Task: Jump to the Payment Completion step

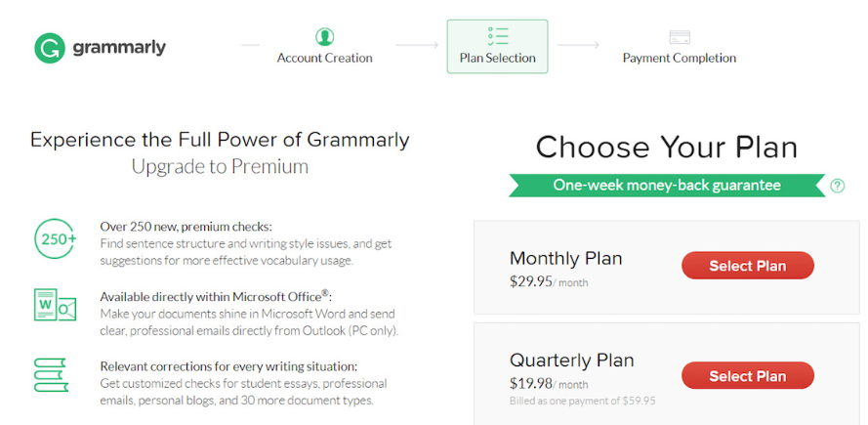Action: 680,58
